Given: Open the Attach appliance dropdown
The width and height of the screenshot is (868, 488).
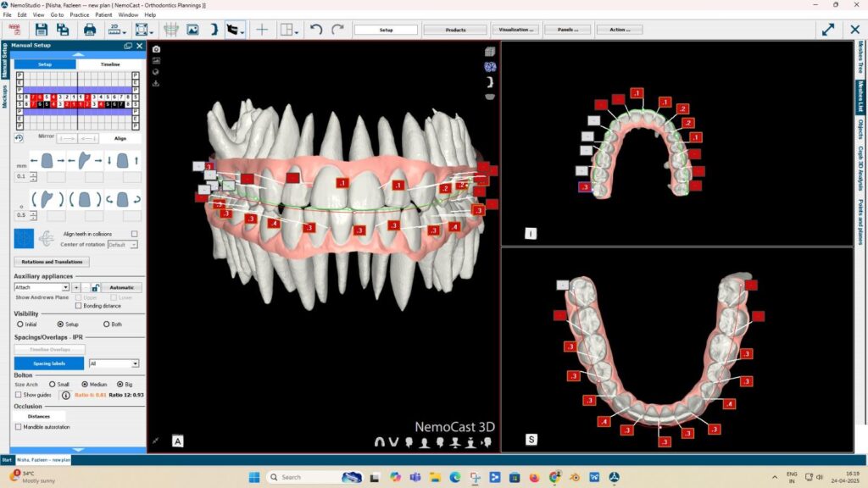Looking at the screenshot, I should [42, 287].
